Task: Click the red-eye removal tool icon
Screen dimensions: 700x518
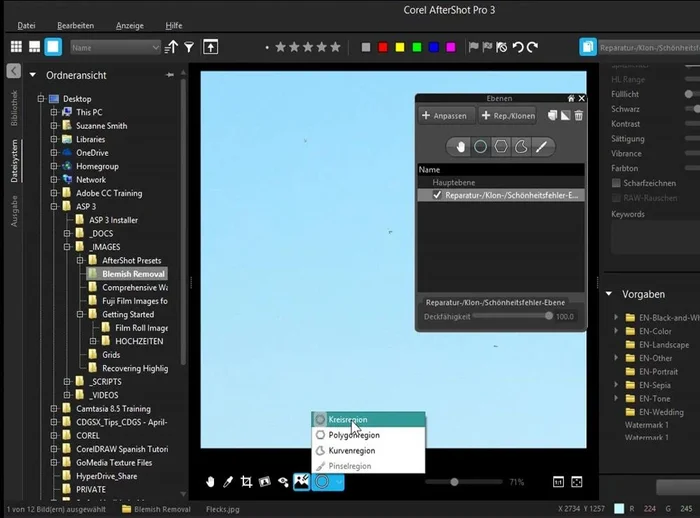Action: 283,482
